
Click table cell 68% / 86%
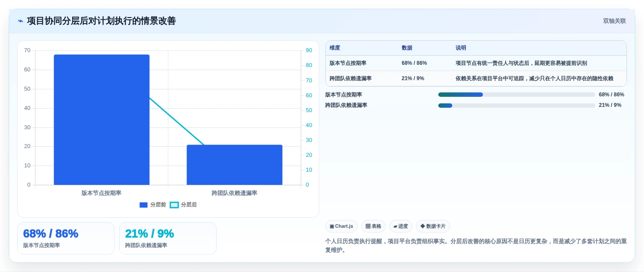tap(414, 63)
